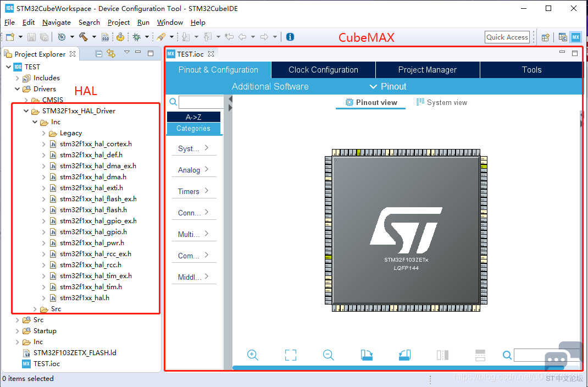Image resolution: width=588 pixels, height=387 pixels.
Task: Click the binary 010 file icon
Action: pyautogui.click(x=106, y=37)
